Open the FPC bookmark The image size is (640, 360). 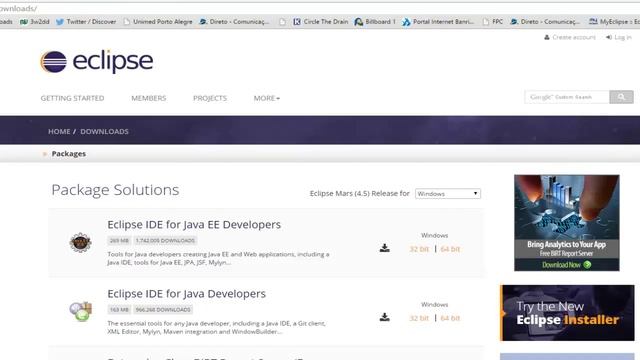(493, 22)
